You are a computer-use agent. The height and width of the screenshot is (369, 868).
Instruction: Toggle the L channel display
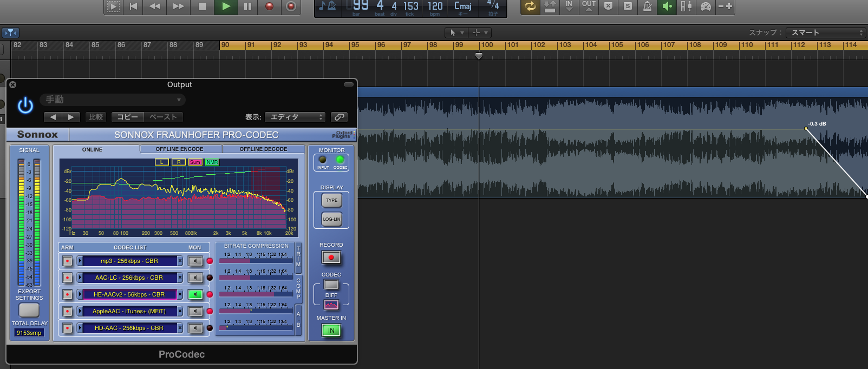161,162
